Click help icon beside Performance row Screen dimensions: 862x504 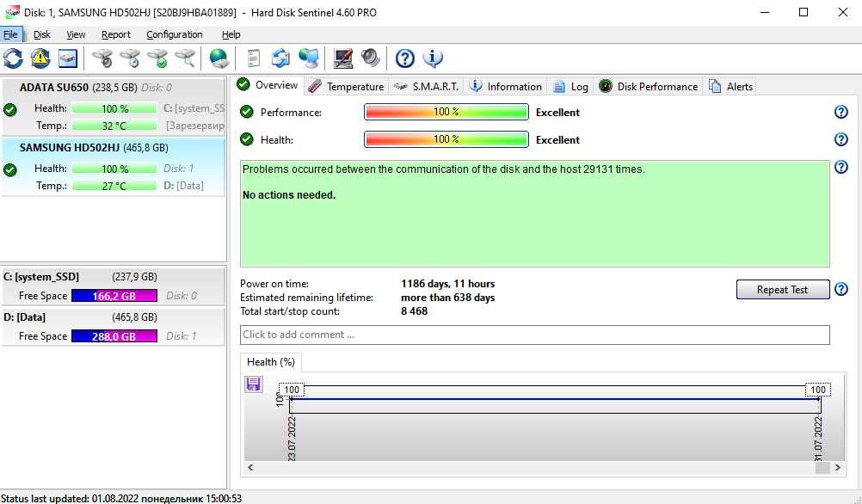pyautogui.click(x=841, y=112)
